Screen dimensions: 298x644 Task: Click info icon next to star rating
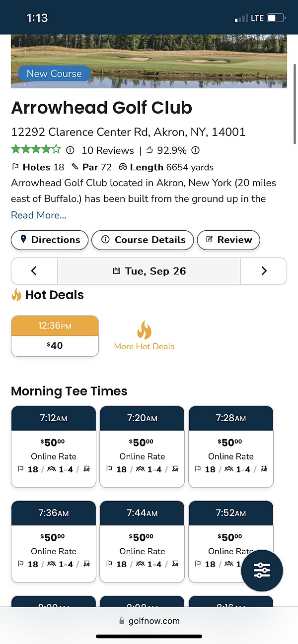[70, 150]
